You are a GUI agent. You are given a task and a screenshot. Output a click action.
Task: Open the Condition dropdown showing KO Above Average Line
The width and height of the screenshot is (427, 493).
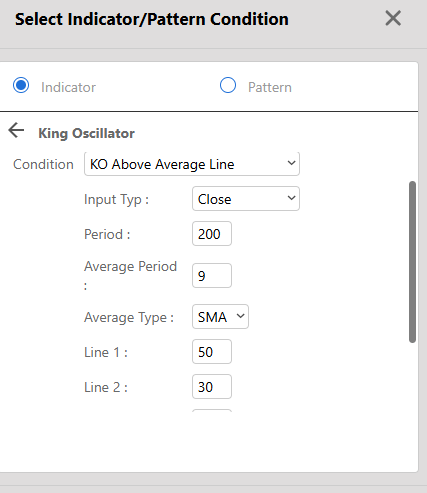192,164
